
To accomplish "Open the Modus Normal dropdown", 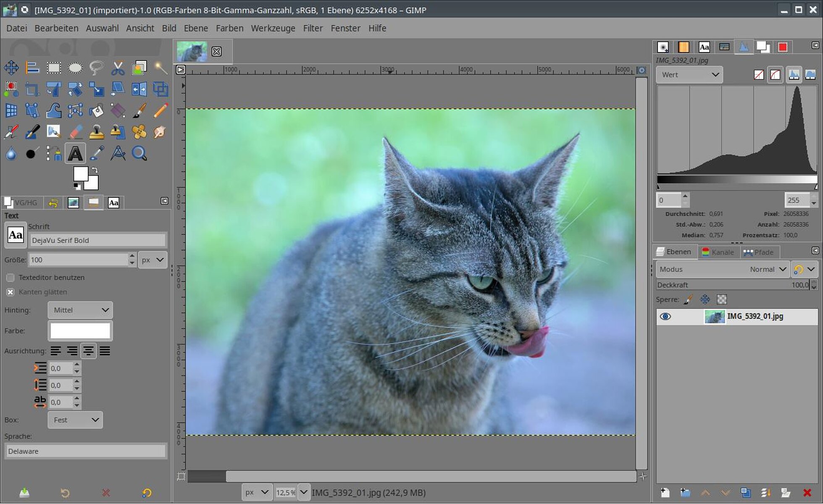I will [x=723, y=269].
